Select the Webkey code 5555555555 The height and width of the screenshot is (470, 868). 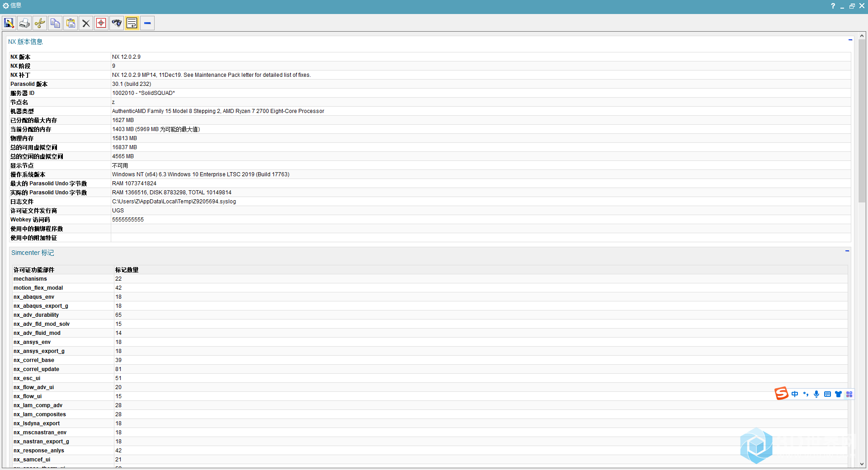(128, 220)
